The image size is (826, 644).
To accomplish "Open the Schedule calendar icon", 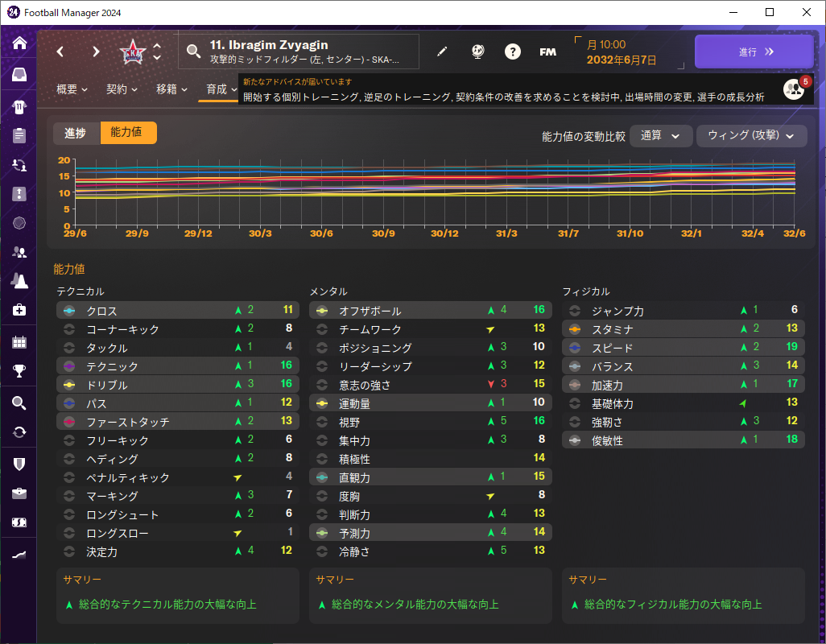I will click(x=19, y=342).
